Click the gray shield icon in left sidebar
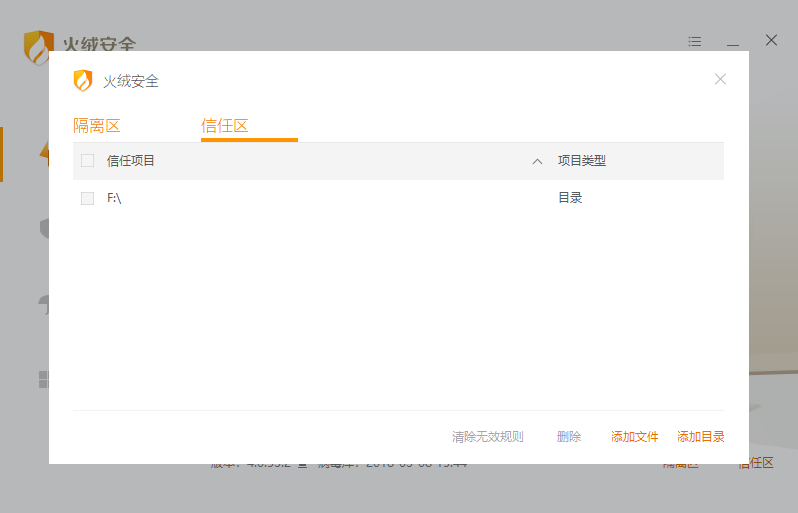 coord(44,229)
